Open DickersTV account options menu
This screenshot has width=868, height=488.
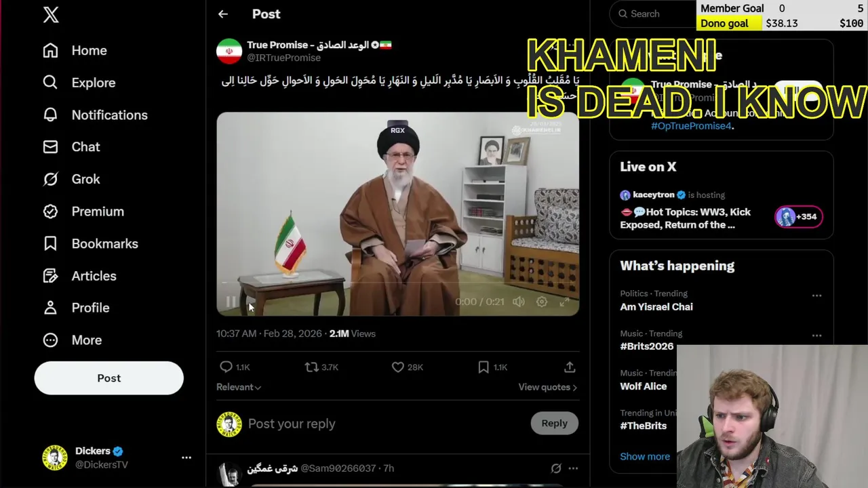[x=186, y=457]
